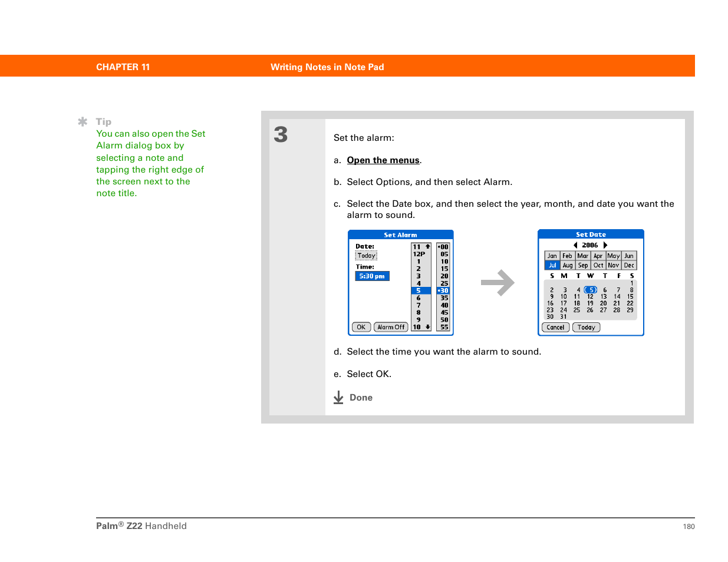
Task: Select Oct month in Set Date
Action: (598, 265)
